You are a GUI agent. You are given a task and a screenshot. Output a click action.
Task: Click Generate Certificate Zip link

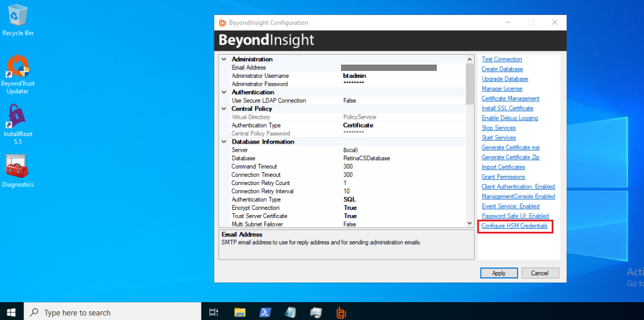point(511,157)
